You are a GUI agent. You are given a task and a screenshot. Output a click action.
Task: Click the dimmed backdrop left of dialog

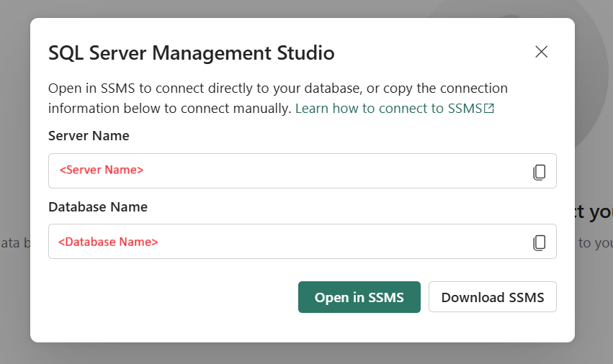pyautogui.click(x=14, y=144)
